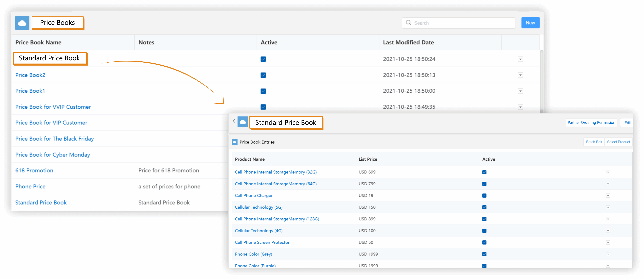
Task: Open the Price Book for VVIP Customer link
Action: [53, 107]
